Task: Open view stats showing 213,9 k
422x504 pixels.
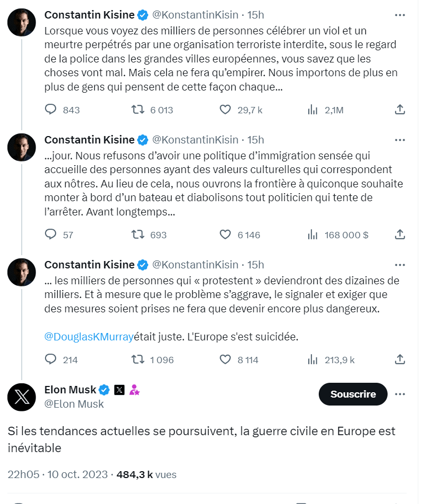Action: tap(312, 359)
